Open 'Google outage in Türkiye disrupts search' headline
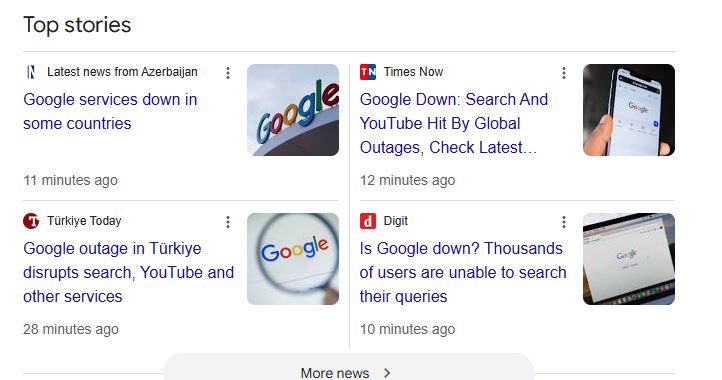This screenshot has width=722, height=380. 129,272
